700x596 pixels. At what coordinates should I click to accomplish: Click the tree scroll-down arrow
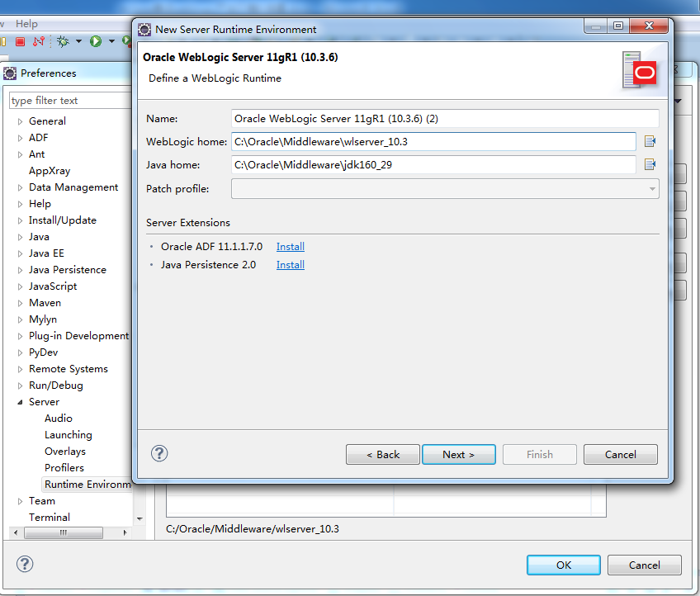point(140,518)
